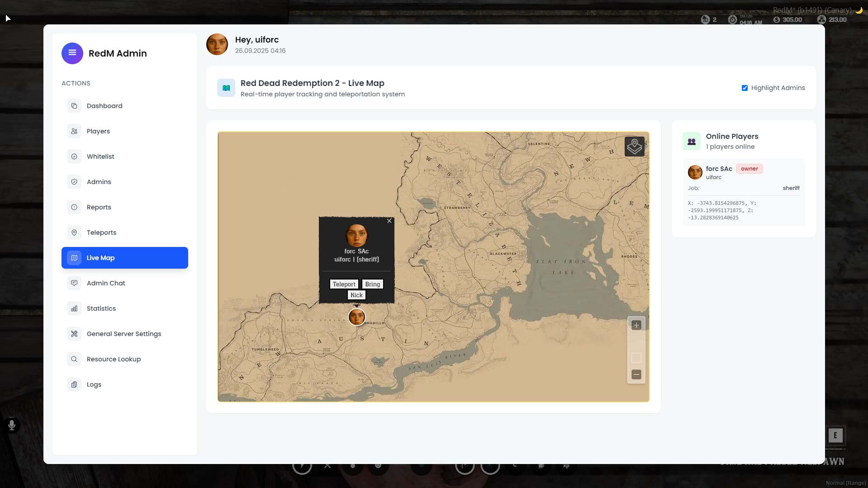Image resolution: width=868 pixels, height=488 pixels.
Task: Click the Live Map header book icon
Action: coord(226,88)
